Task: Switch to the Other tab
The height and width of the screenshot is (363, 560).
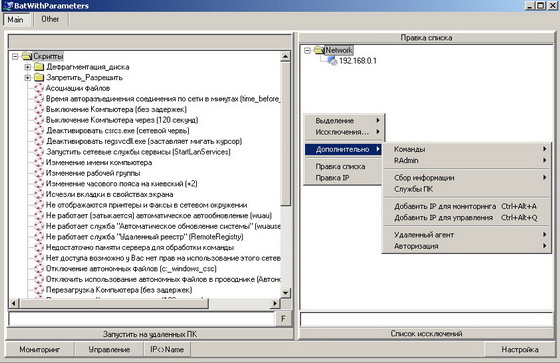Action: tap(50, 19)
